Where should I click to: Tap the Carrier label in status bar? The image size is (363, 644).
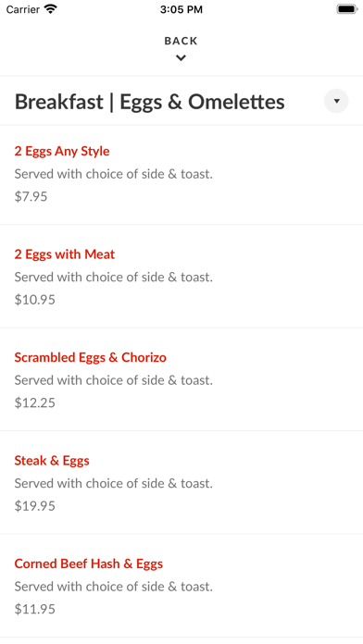[22, 9]
